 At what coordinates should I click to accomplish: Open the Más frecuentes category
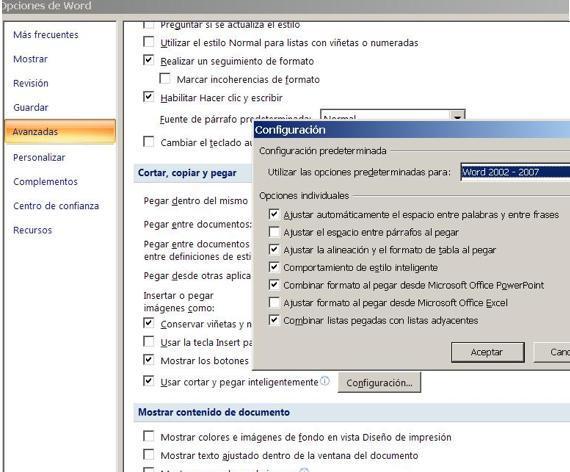46,35
